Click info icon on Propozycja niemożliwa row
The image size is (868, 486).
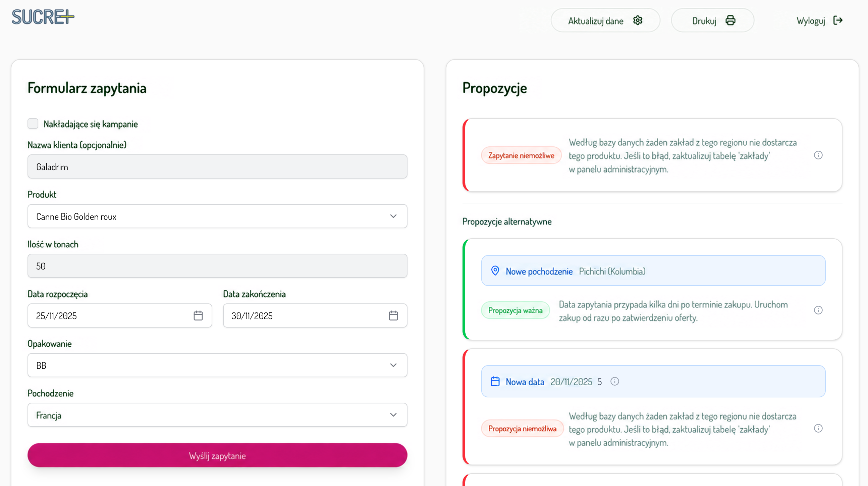point(818,428)
